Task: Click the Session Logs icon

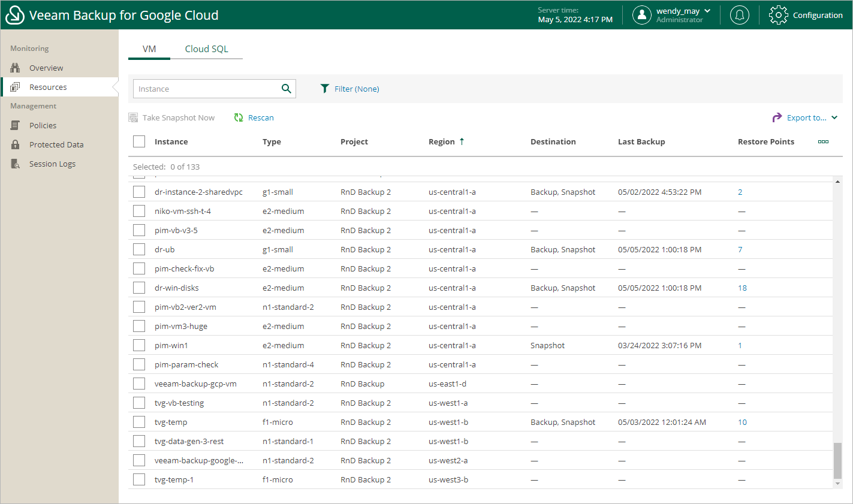Action: (x=16, y=164)
